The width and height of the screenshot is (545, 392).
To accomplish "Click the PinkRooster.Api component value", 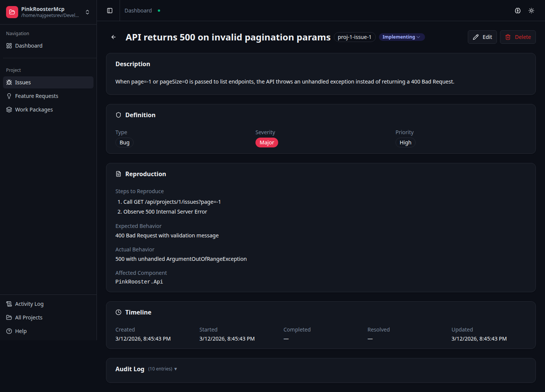I will [139, 282].
